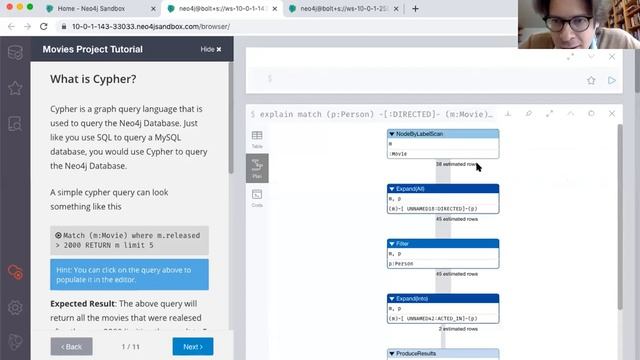Viewport: 640px width, 360px height.
Task: Open the Neo4j cloud sync icon
Action: [15, 272]
